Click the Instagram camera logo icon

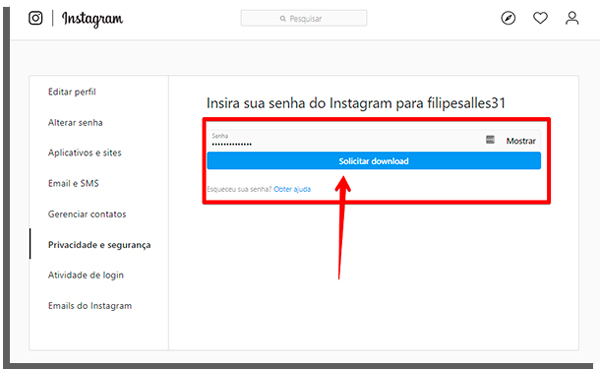(x=36, y=18)
